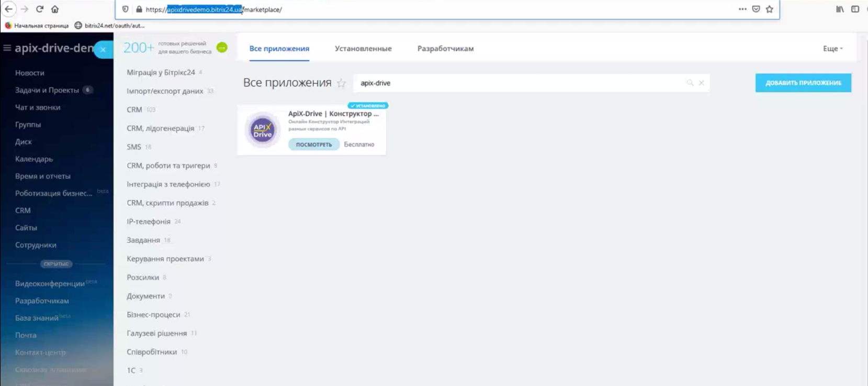
Task: Switch to Разработчикам tab
Action: coord(445,49)
